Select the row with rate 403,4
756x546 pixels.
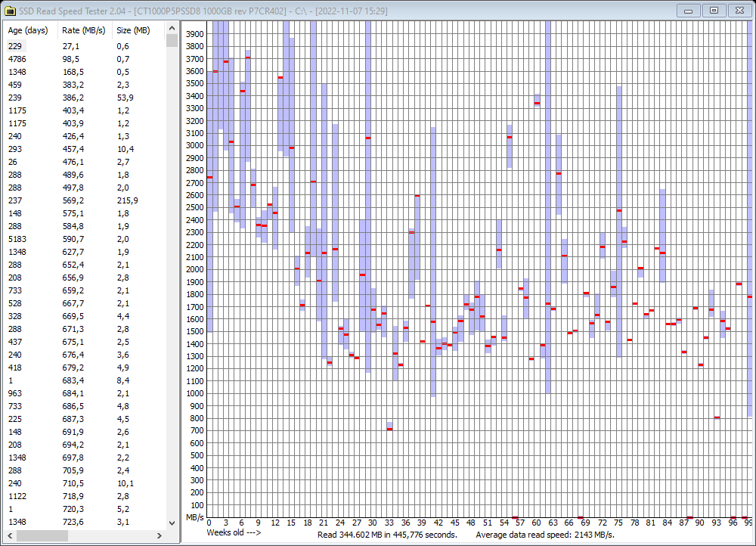tap(85, 110)
